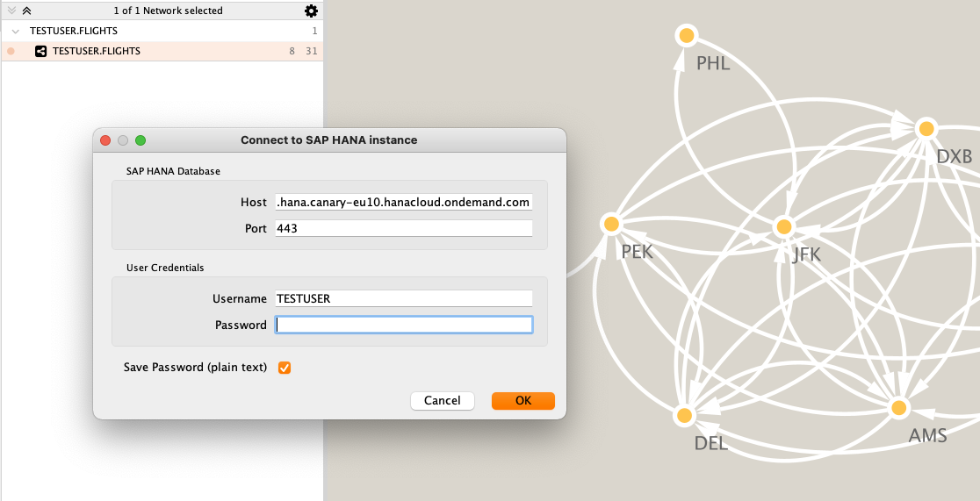The image size is (980, 501).
Task: Click the share icon beside TESTUSER.FLIGHTS network
Action: pos(40,52)
